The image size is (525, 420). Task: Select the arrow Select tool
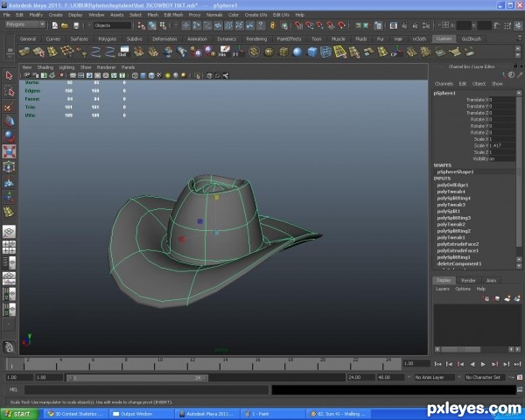(9, 76)
